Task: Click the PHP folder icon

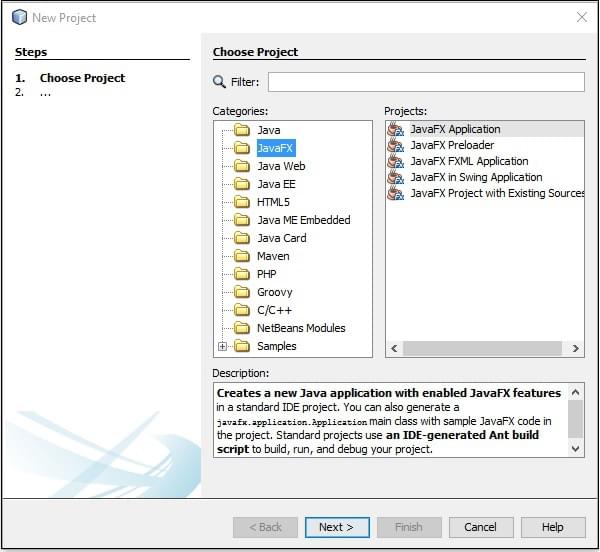Action: pyautogui.click(x=242, y=274)
